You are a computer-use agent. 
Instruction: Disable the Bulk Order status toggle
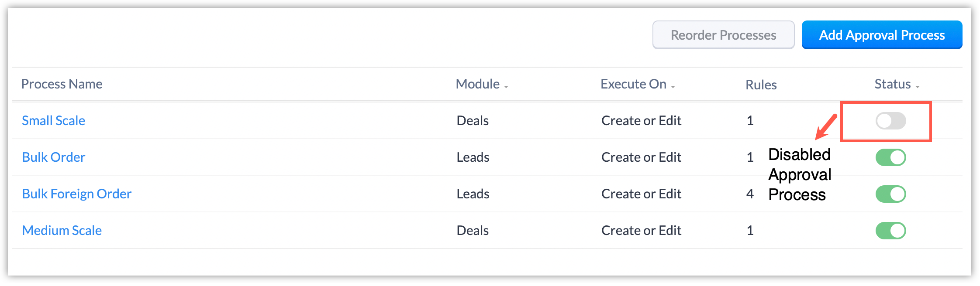pos(890,157)
